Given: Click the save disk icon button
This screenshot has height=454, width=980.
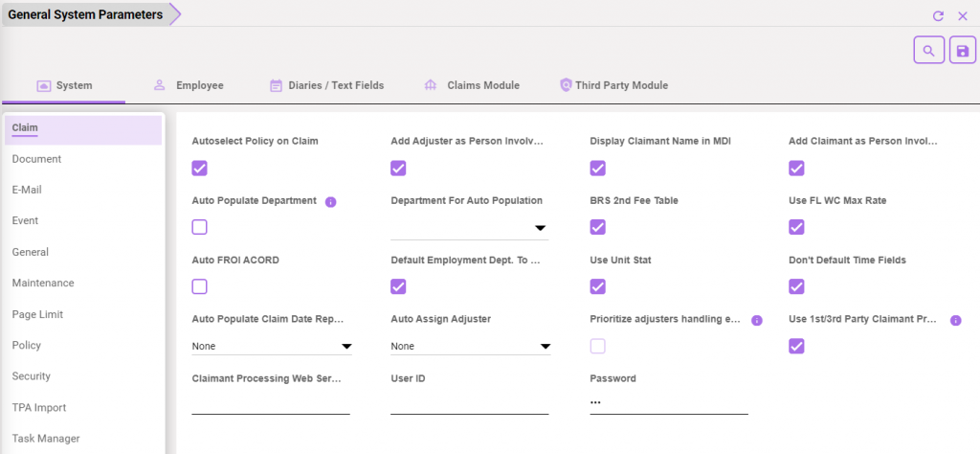Looking at the screenshot, I should [962, 51].
